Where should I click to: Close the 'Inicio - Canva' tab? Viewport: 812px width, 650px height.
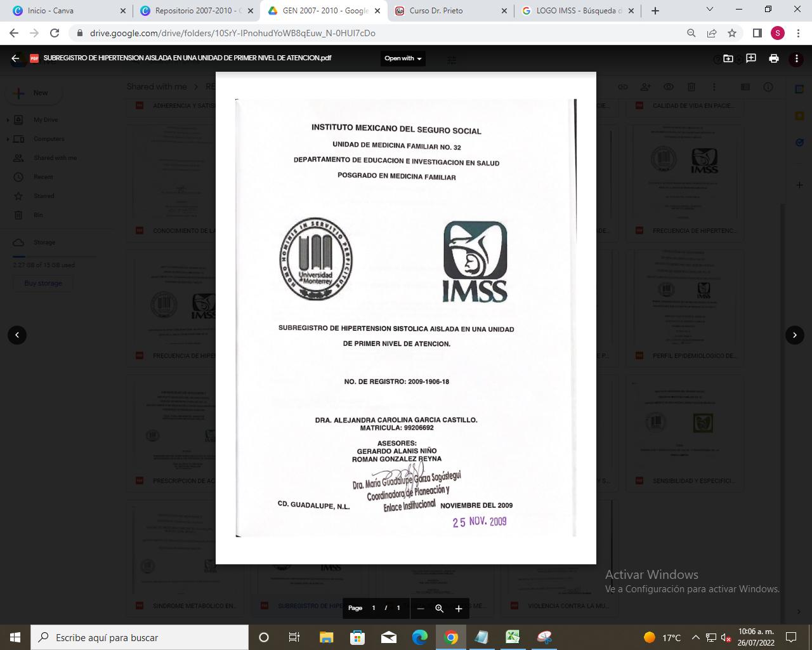[123, 11]
